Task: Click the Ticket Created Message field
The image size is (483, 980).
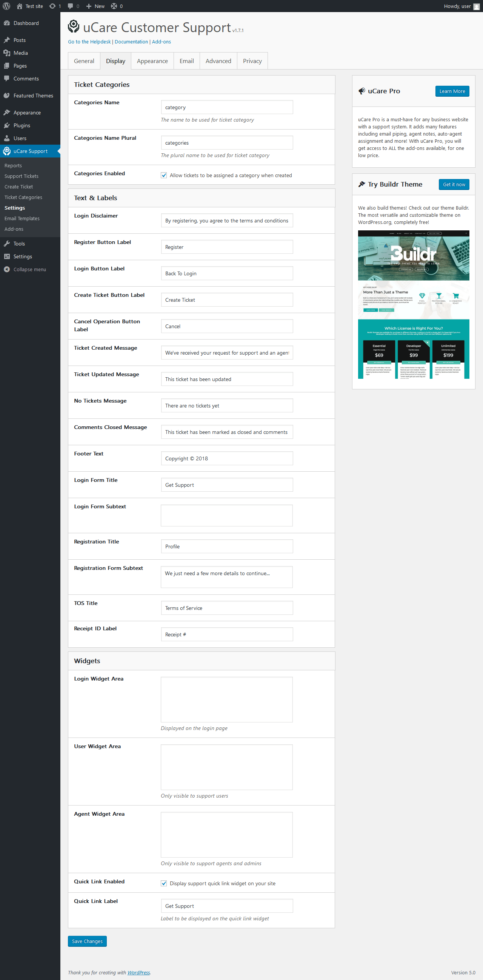Action: coord(227,353)
